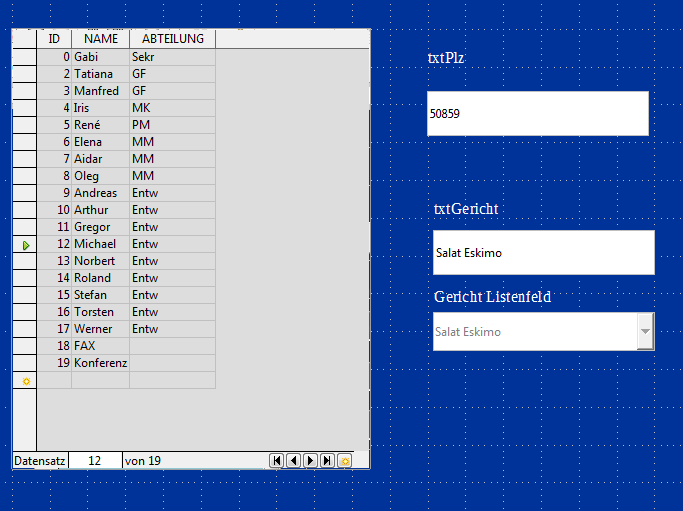Go to next record navigation button
The image size is (683, 511).
coord(311,460)
